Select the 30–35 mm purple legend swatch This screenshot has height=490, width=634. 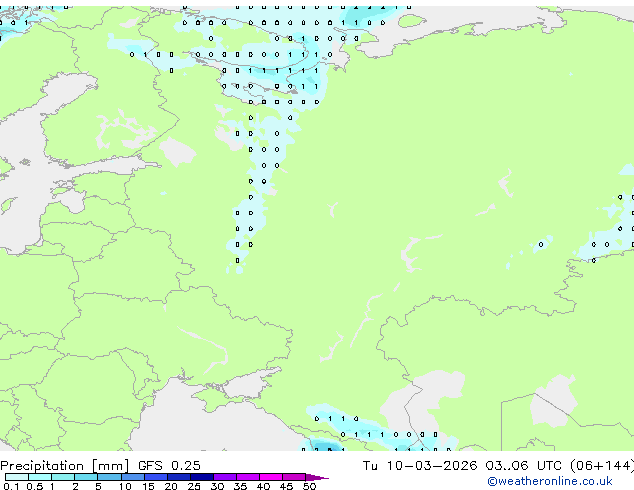[225, 477]
